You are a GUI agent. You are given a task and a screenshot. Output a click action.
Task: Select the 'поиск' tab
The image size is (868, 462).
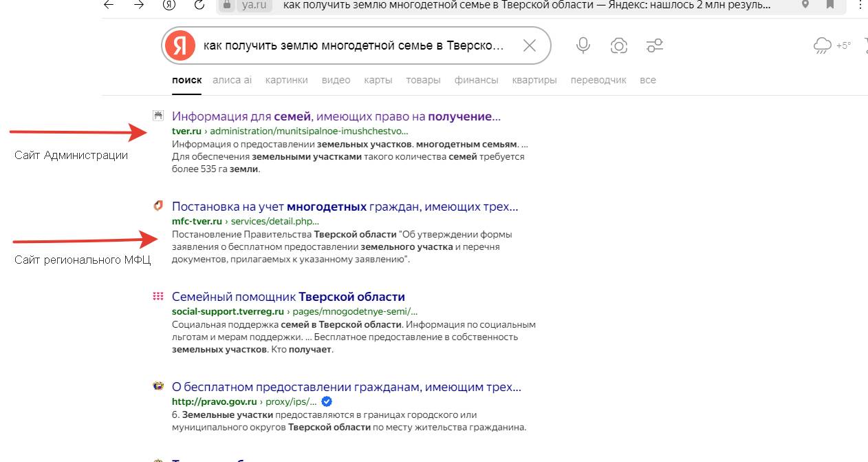coord(187,80)
